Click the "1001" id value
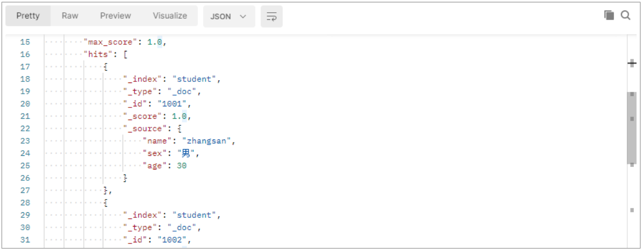644x251 pixels. pyautogui.click(x=173, y=104)
